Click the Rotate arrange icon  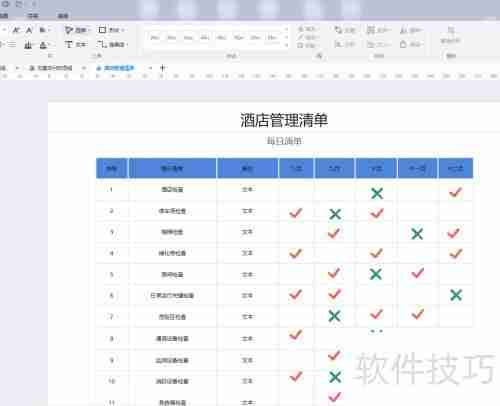410,30
